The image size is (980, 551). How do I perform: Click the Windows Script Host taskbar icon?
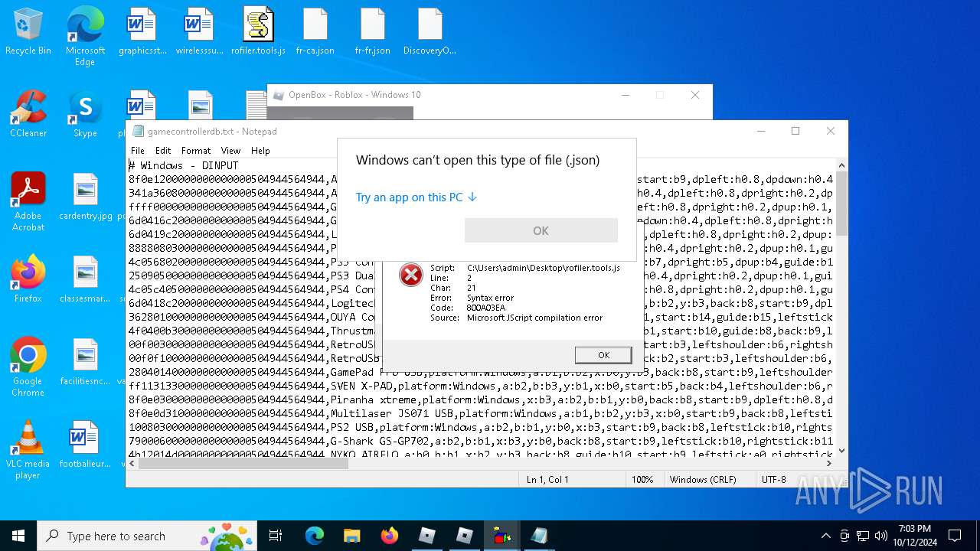pos(502,536)
